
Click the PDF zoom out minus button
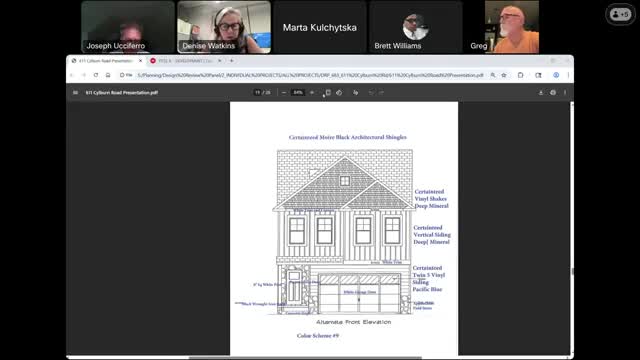point(284,93)
